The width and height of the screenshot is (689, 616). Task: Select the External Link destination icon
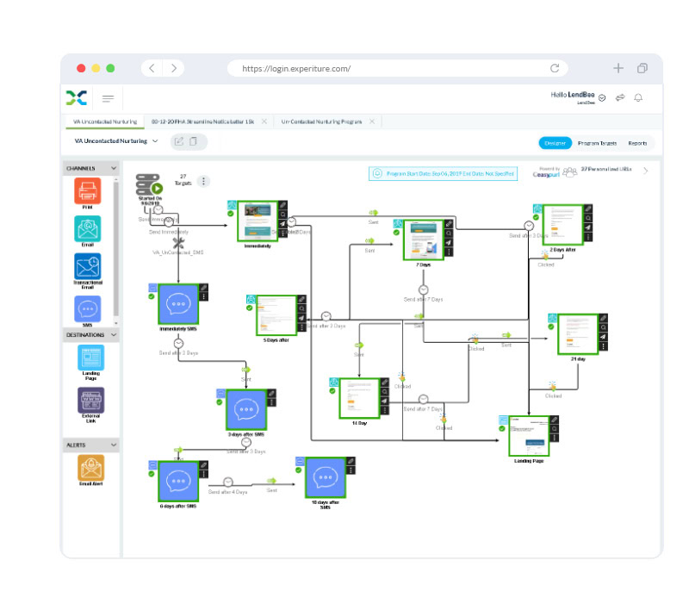pyautogui.click(x=91, y=400)
